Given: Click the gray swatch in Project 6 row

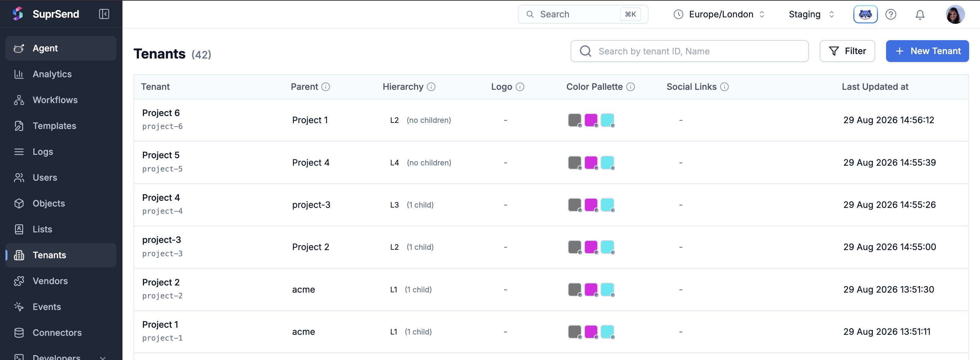Looking at the screenshot, I should [x=574, y=120].
